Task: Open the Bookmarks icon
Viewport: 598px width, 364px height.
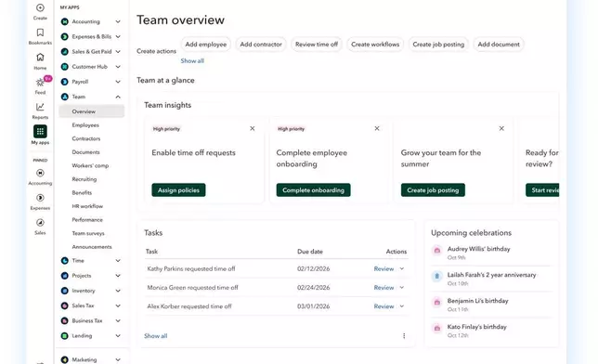Action: pos(40,32)
